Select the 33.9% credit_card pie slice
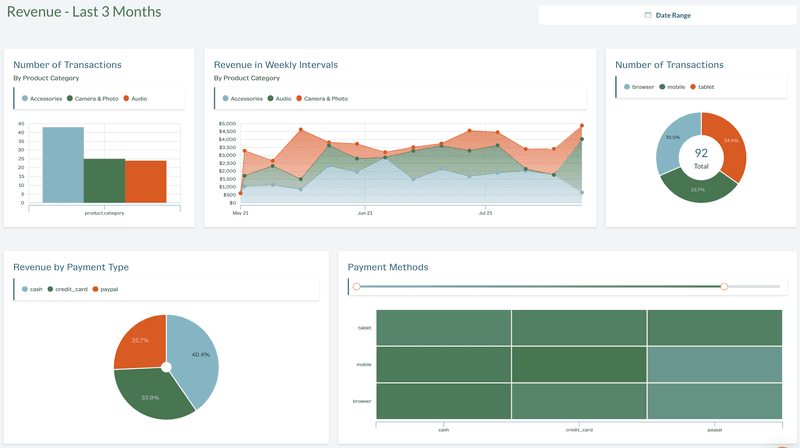800x448 pixels. point(149,395)
